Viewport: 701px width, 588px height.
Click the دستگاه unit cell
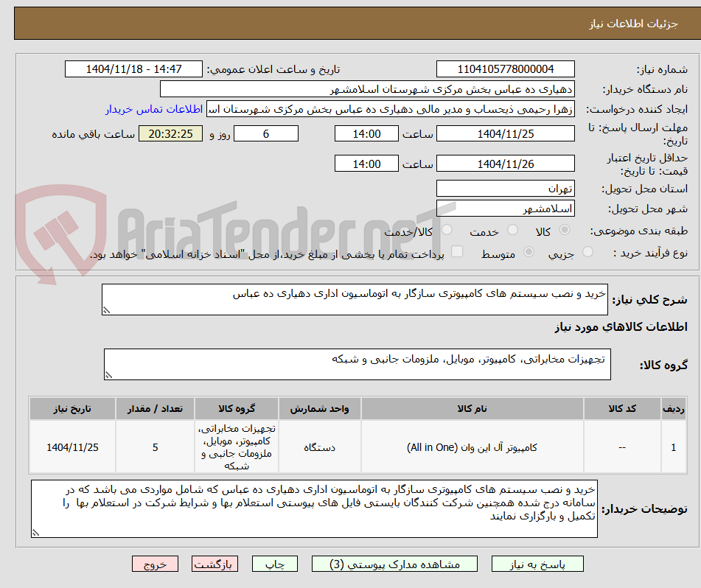(319, 447)
